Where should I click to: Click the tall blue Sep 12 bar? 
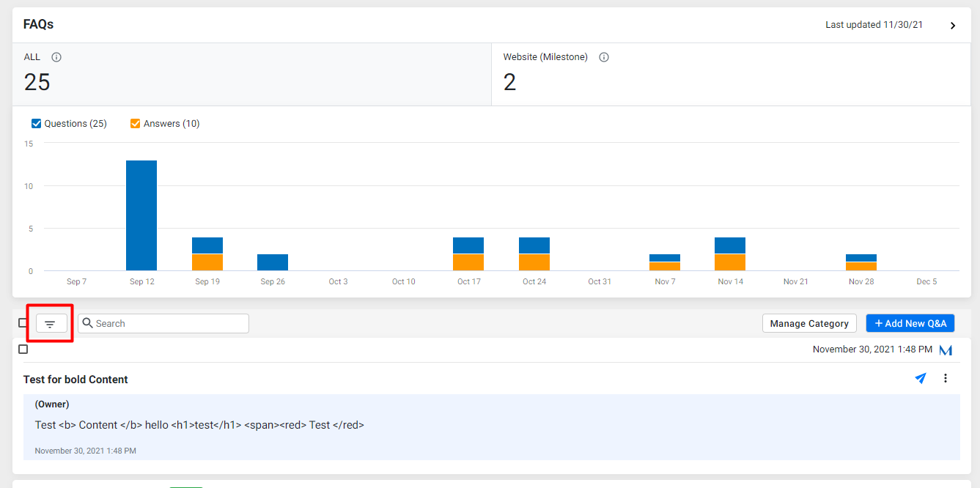pyautogui.click(x=141, y=215)
